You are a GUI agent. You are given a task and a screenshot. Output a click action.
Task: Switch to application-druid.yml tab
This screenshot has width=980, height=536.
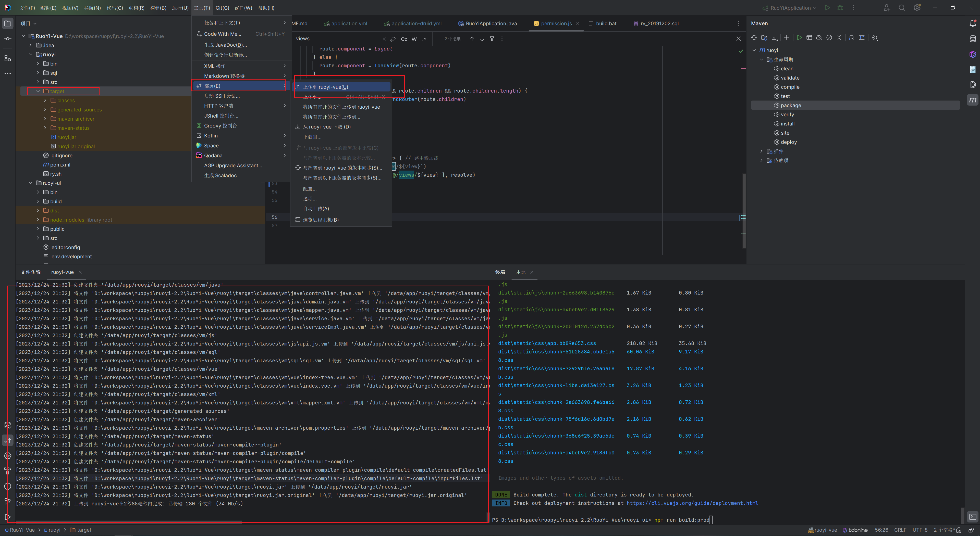(413, 23)
